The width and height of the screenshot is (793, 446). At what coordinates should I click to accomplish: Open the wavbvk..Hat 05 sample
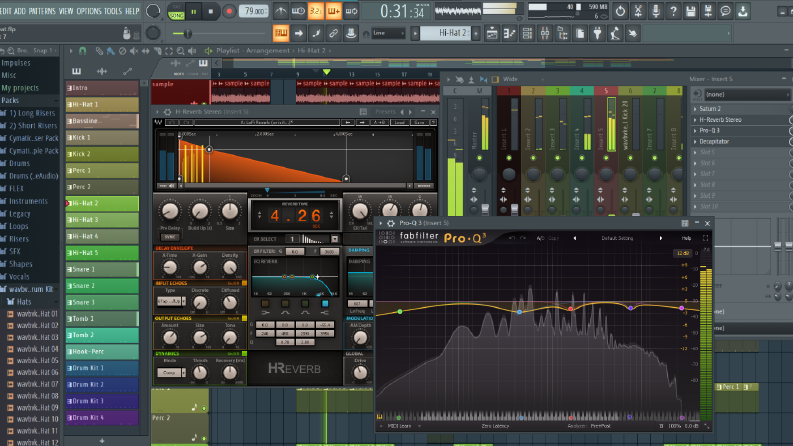point(37,361)
